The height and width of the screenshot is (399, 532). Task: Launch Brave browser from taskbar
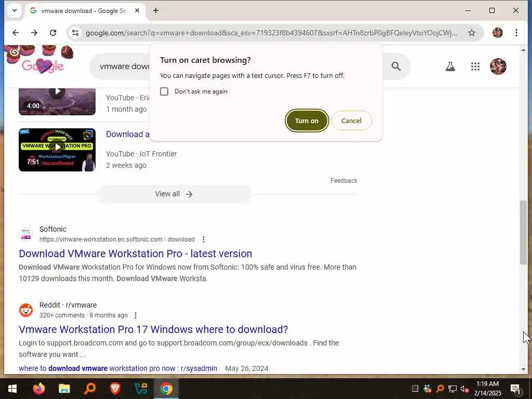click(115, 389)
